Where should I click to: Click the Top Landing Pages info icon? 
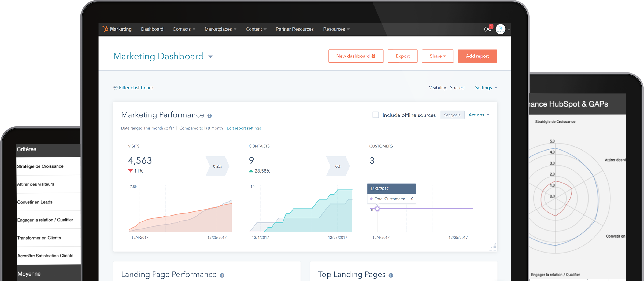pyautogui.click(x=391, y=275)
